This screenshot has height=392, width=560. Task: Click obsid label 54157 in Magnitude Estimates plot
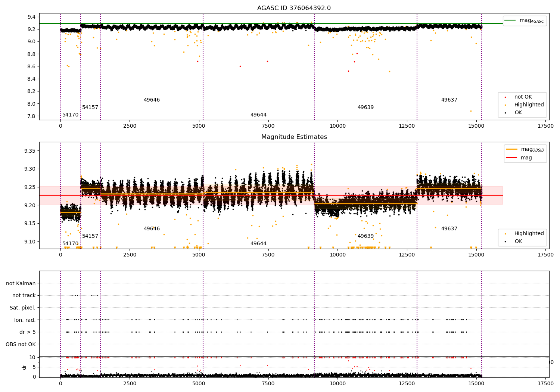90,236
